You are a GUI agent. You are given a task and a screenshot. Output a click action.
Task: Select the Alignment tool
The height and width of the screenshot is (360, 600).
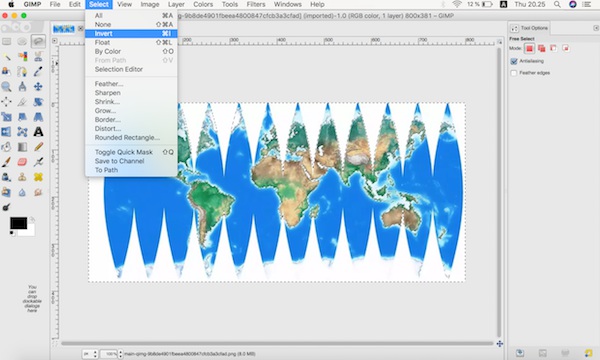coord(7,102)
